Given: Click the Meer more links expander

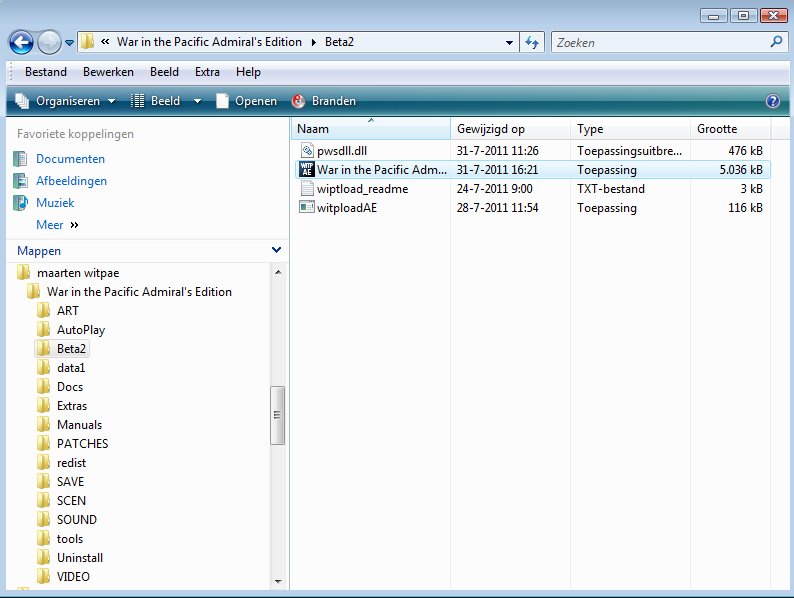Looking at the screenshot, I should [57, 225].
